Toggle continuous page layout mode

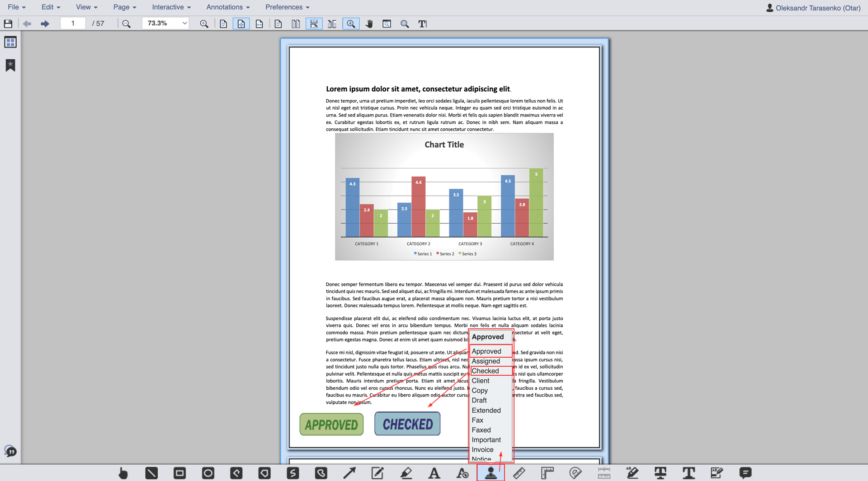tap(314, 23)
